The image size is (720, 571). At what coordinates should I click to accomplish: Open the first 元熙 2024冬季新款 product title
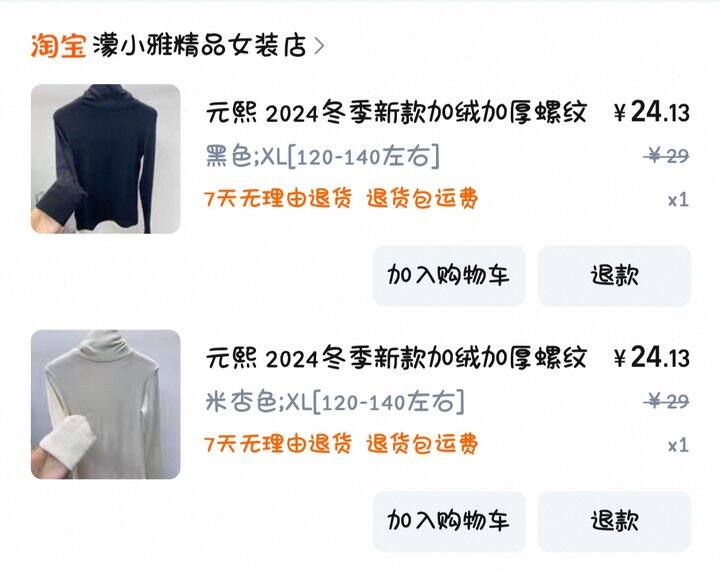coord(396,112)
